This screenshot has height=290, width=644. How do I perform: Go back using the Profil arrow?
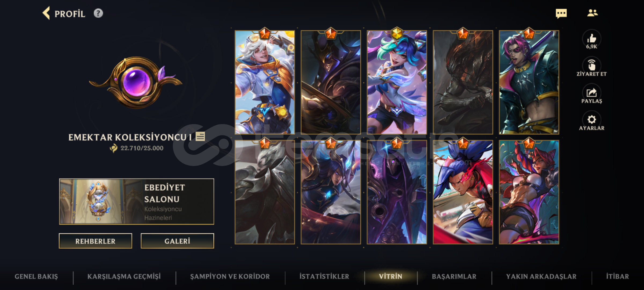46,13
